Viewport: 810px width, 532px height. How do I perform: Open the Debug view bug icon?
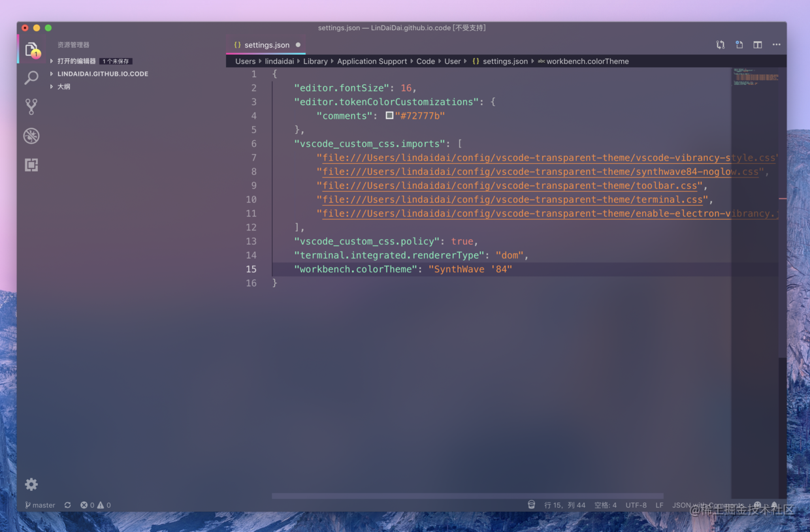tap(31, 136)
